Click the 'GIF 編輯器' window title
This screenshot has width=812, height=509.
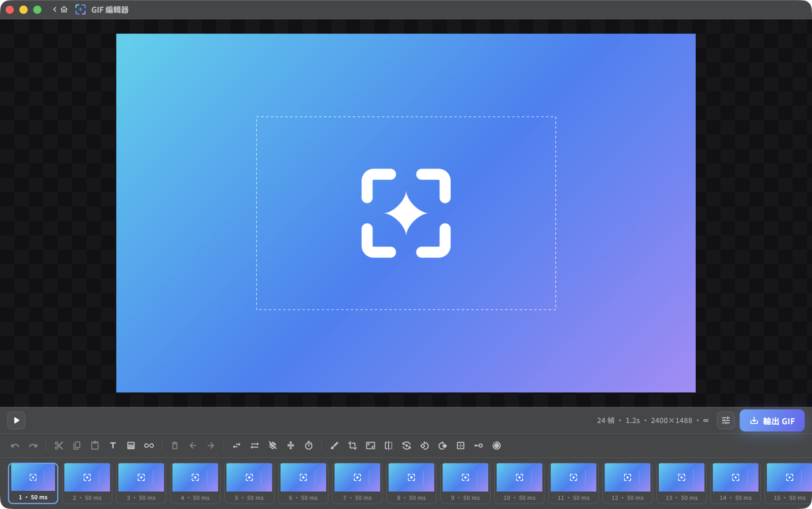(x=110, y=10)
